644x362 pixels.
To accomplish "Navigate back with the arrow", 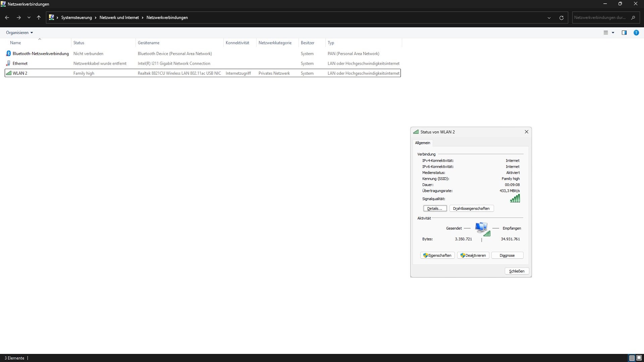I will tap(7, 18).
